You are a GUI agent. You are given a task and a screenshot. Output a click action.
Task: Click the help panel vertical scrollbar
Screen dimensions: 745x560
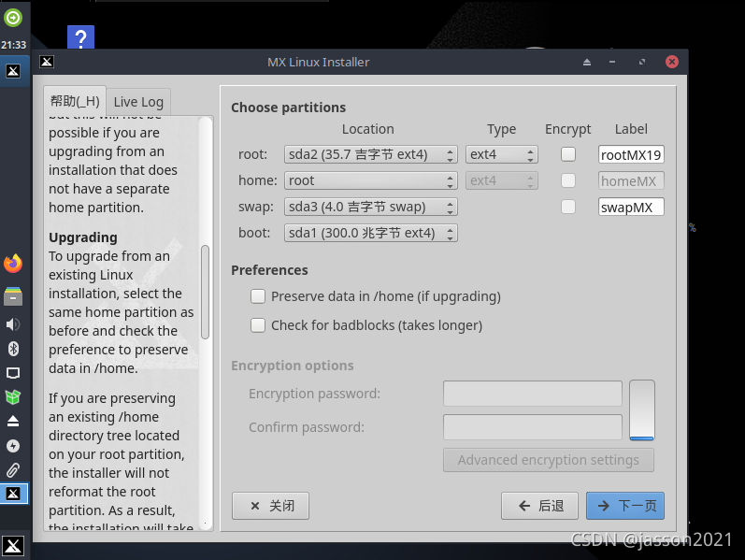(x=206, y=292)
